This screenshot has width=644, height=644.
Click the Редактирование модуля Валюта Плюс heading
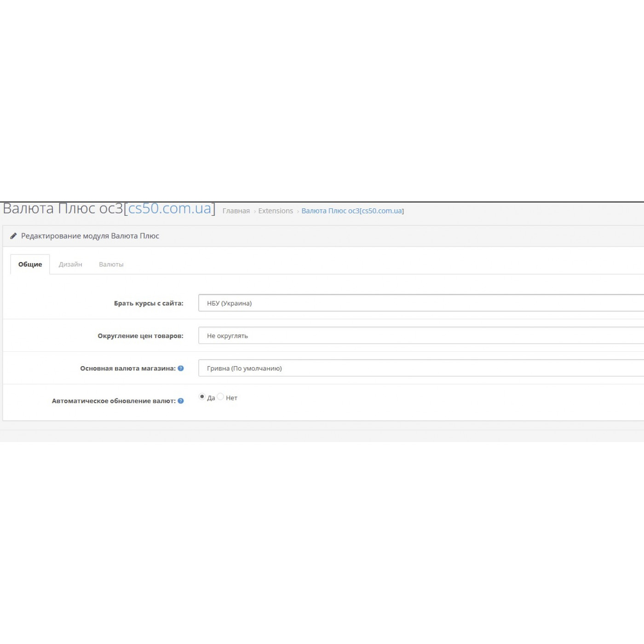tap(90, 236)
